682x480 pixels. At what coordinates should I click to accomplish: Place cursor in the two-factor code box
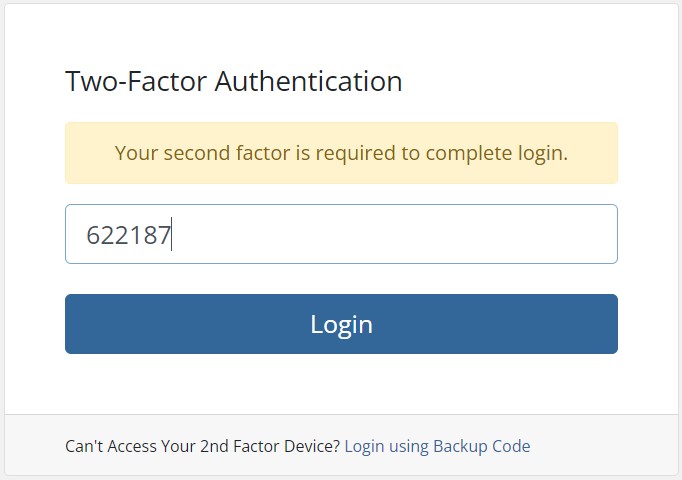[341, 234]
